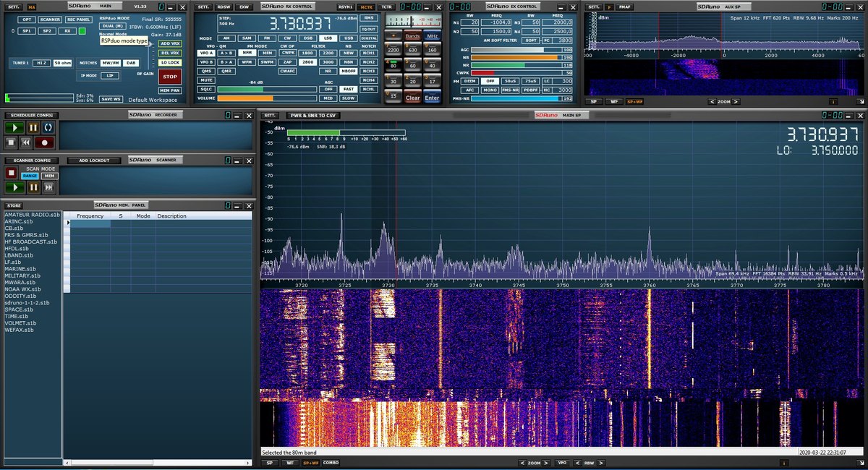Select the 2200 band keypad button
This screenshot has width=868, height=470.
click(x=393, y=50)
